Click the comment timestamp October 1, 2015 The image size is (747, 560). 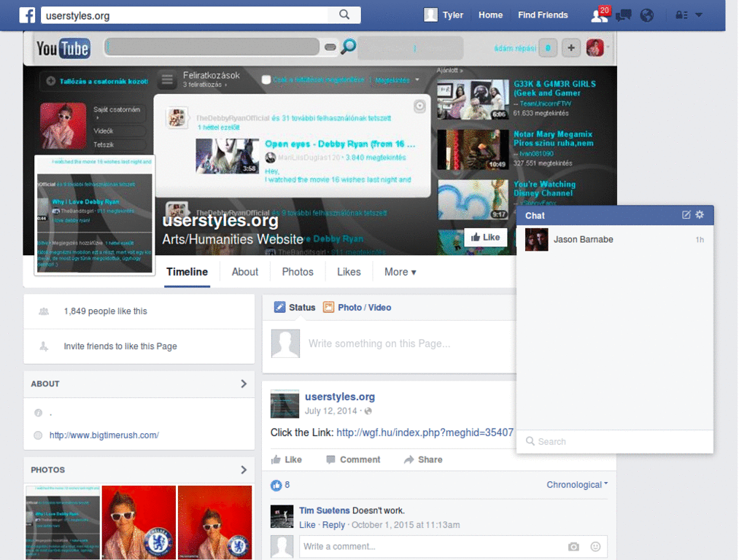point(406,525)
